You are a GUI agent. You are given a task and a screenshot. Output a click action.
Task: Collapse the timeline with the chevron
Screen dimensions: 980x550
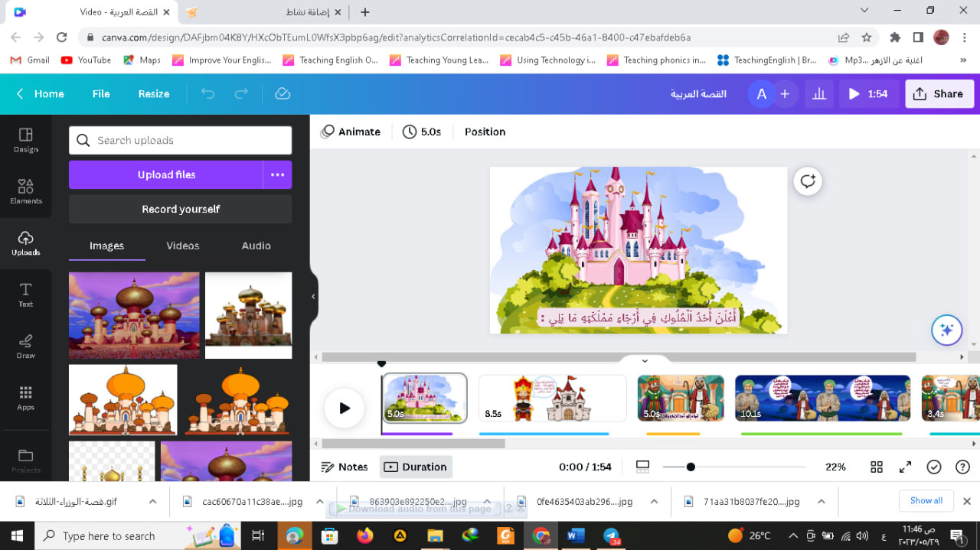[645, 360]
